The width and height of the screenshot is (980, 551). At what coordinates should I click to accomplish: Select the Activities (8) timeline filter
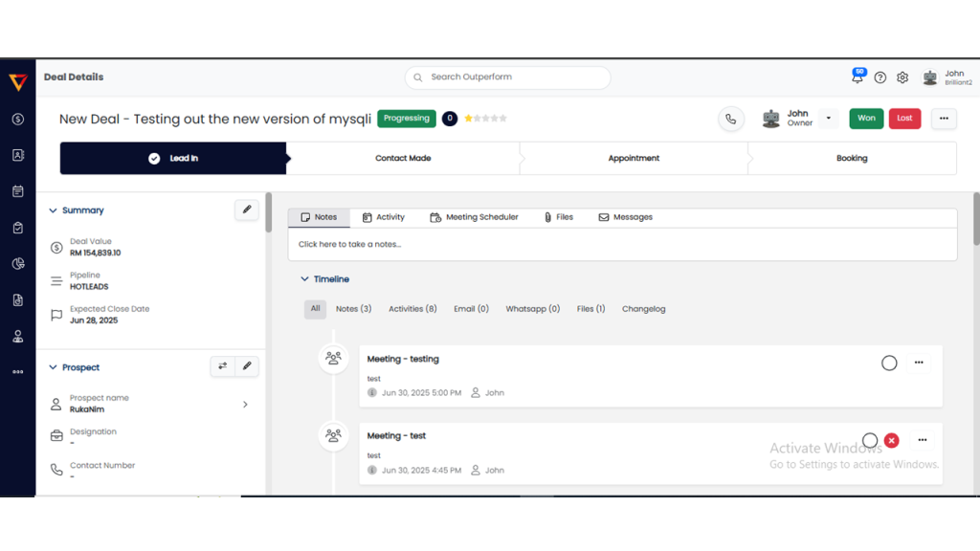click(x=412, y=309)
